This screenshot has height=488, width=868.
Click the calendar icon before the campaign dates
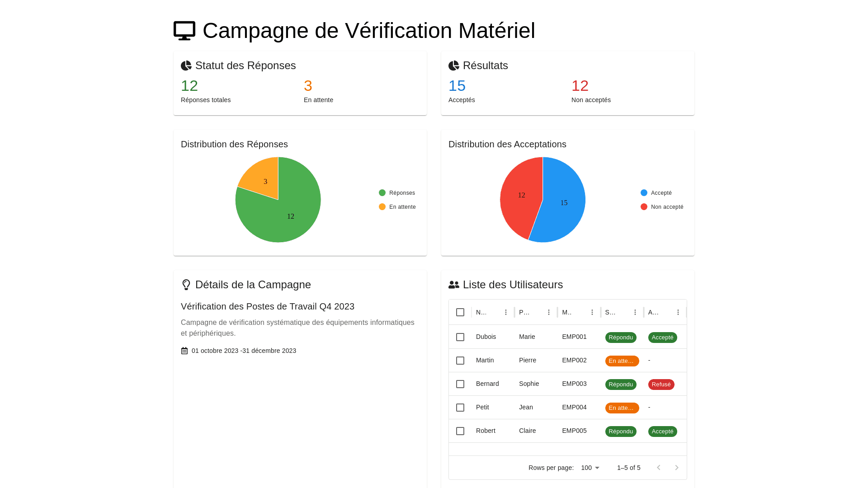tap(184, 351)
